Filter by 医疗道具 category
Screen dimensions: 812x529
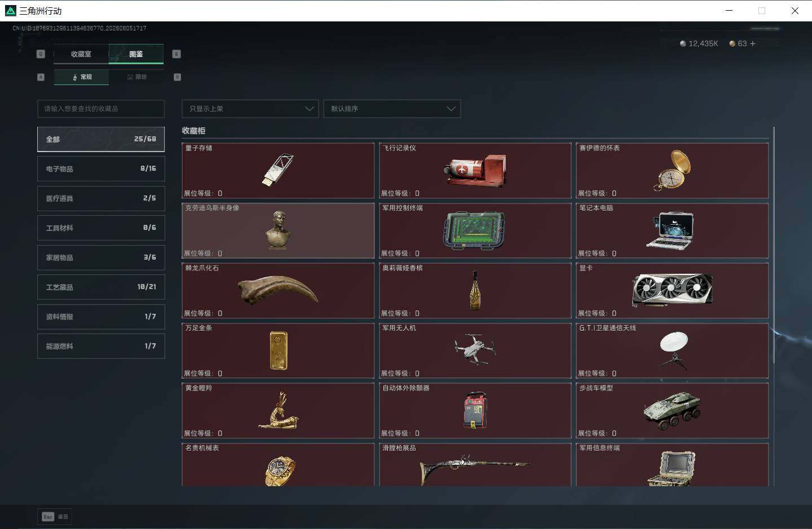tap(101, 198)
